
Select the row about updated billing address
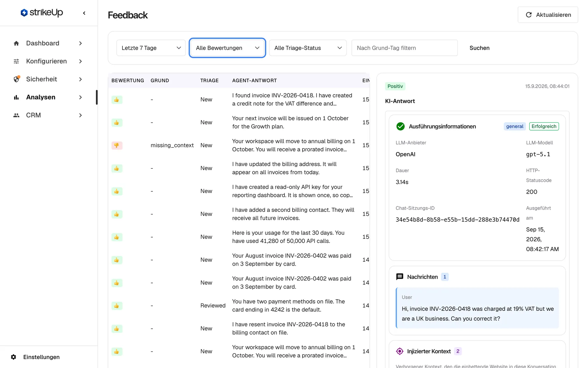click(239, 168)
